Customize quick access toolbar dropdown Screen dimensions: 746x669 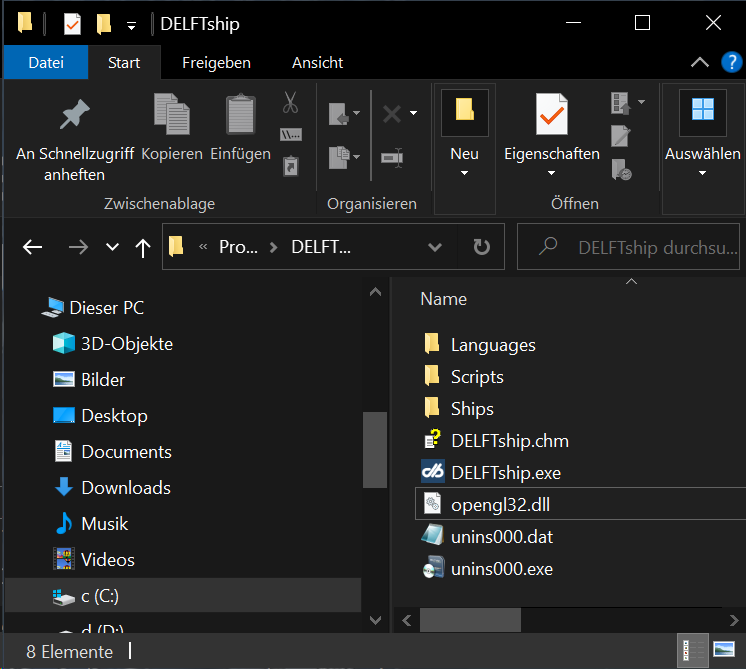tap(132, 26)
